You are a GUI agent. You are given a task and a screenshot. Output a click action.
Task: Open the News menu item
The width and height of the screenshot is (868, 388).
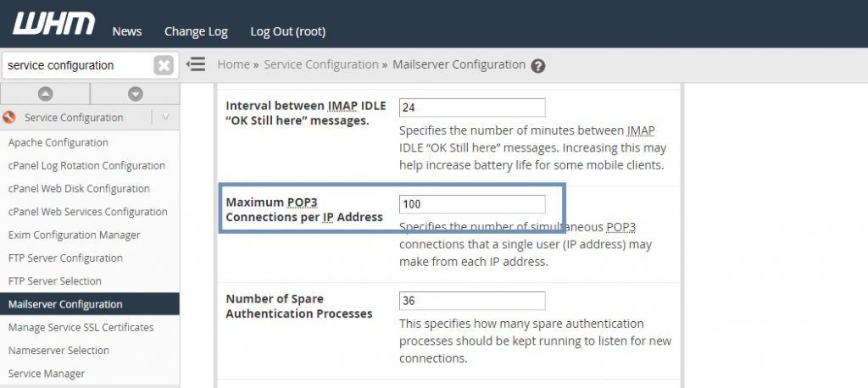pos(127,31)
